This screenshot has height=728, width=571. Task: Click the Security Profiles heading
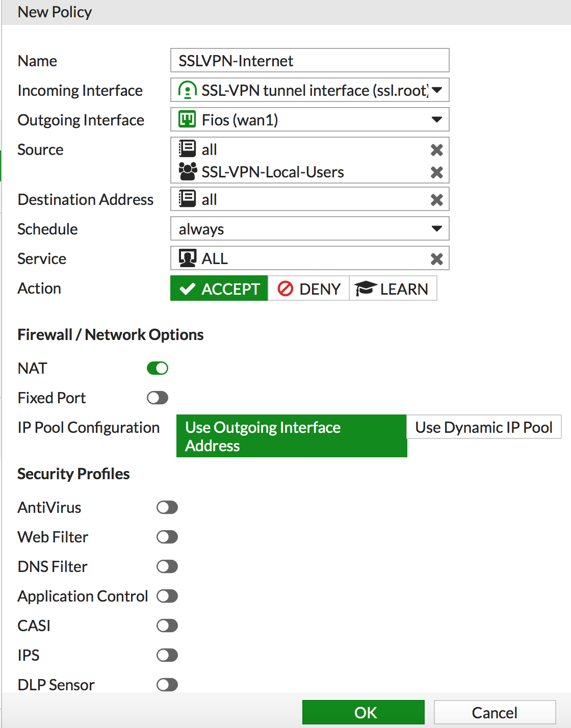73,474
